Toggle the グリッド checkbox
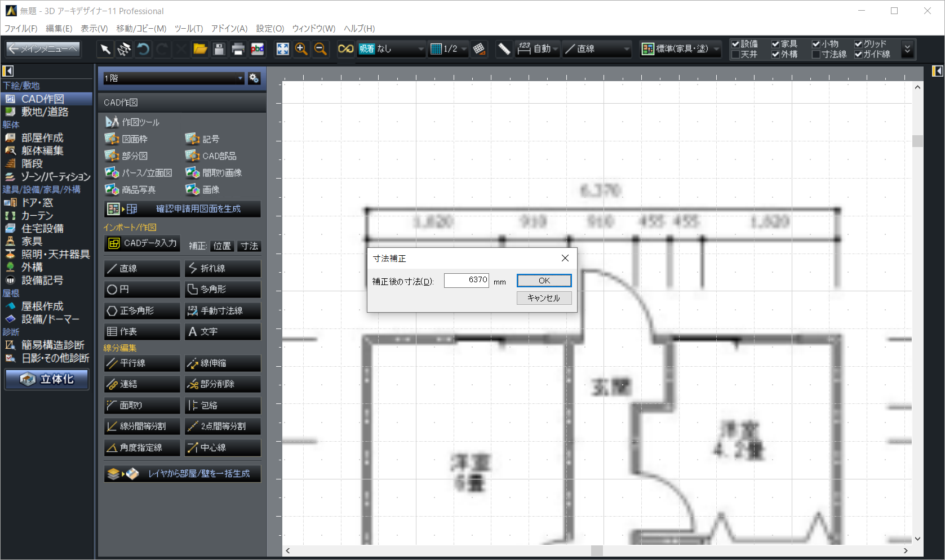Image resolution: width=945 pixels, height=560 pixels. [858, 44]
